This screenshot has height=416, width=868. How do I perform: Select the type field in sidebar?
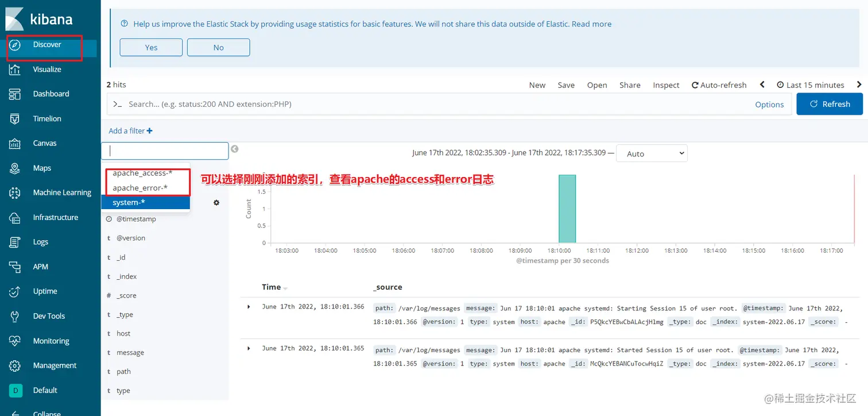[x=123, y=391]
